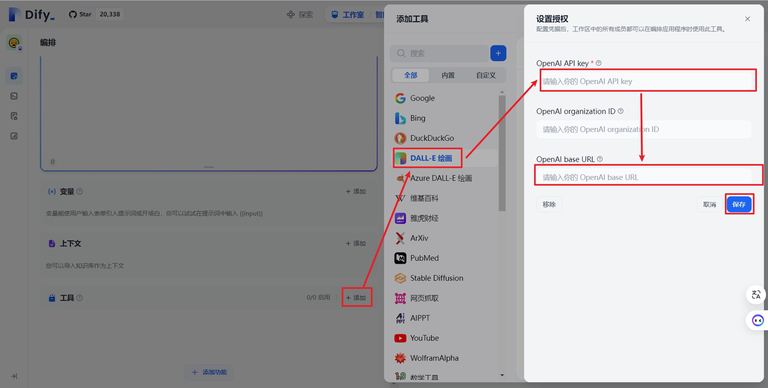Focus the tool search box

[439, 53]
